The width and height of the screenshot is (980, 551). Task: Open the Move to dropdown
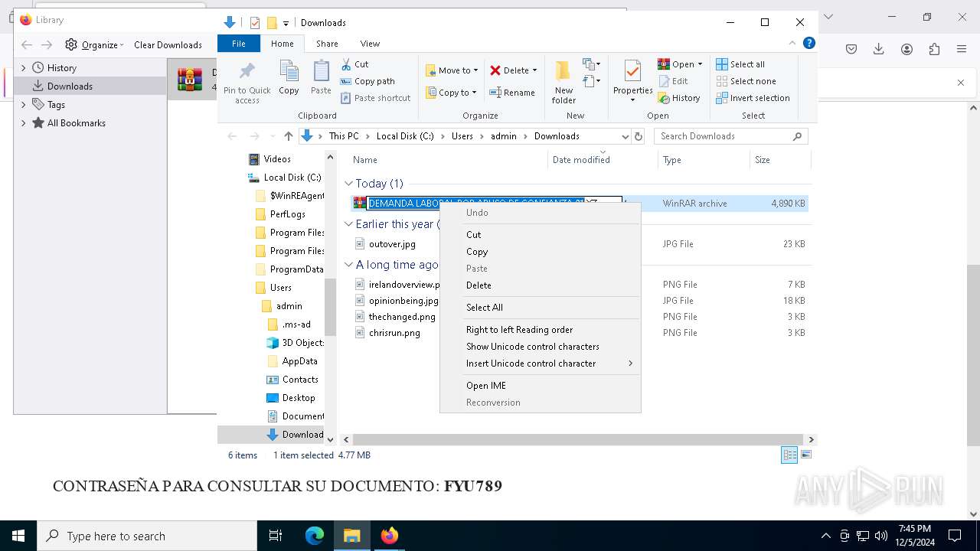(x=452, y=70)
